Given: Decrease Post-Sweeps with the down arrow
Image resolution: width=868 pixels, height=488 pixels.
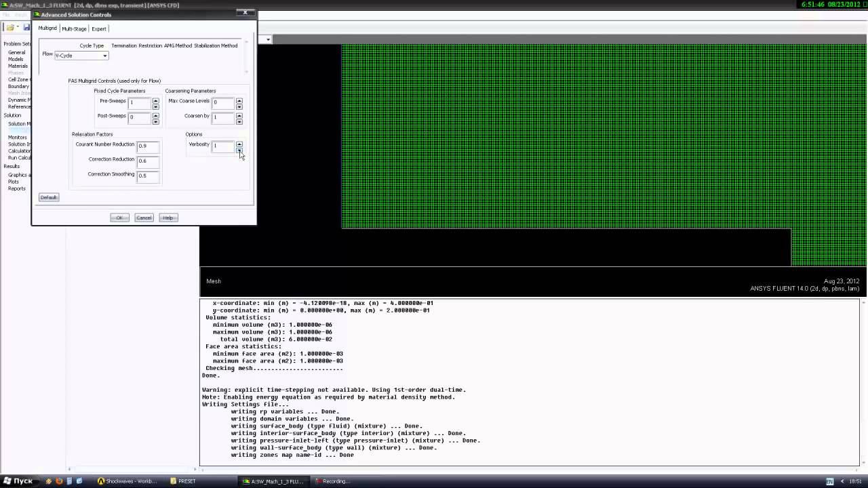Looking at the screenshot, I should pyautogui.click(x=155, y=121).
